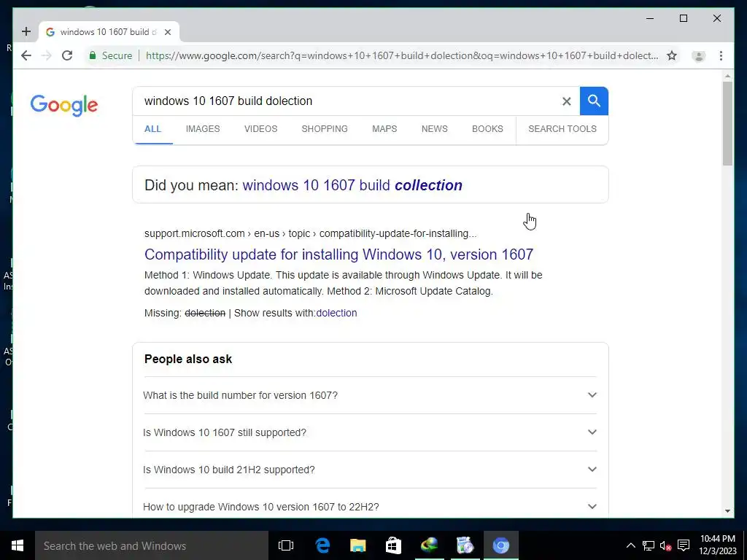The image size is (747, 560).
Task: Click the page scrollbar down arrow
Action: pos(727,511)
